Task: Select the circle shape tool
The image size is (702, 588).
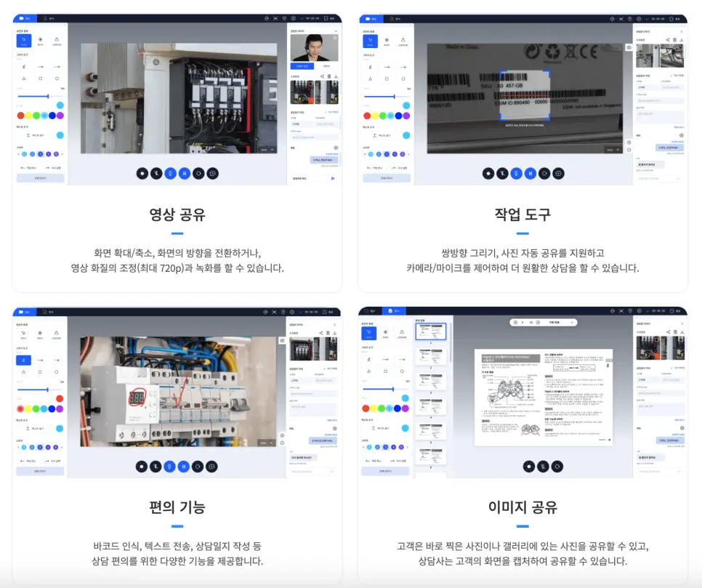Action: [x=57, y=78]
